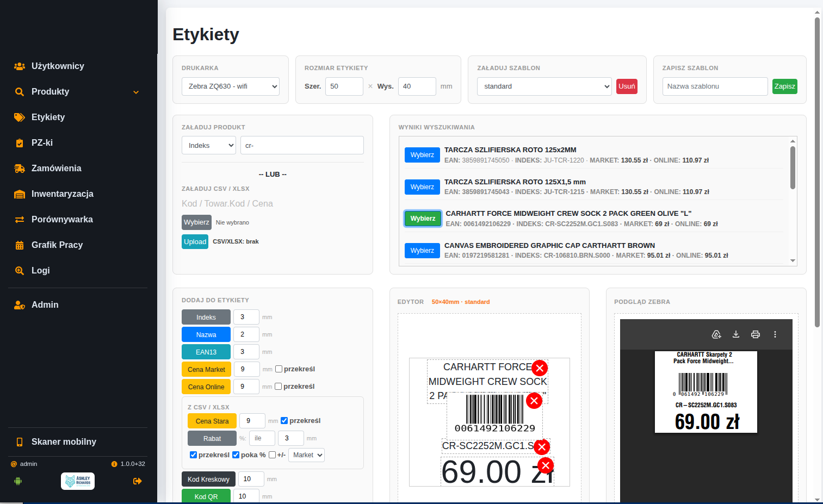This screenshot has width=823, height=504.
Task: Click the Android icon in the sidebar footer
Action: pos(18,481)
